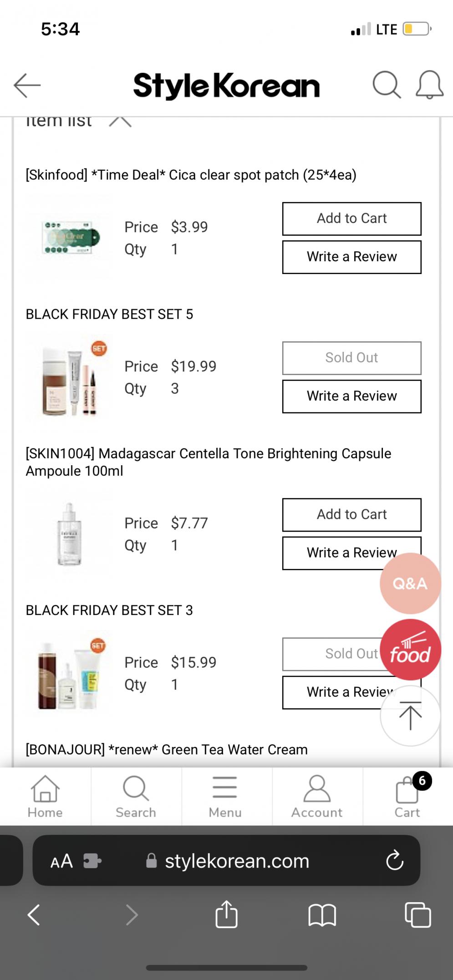Tap the SKIN1004 Centella Ampoule product thumbnail
This screenshot has width=453, height=980.
(x=69, y=534)
